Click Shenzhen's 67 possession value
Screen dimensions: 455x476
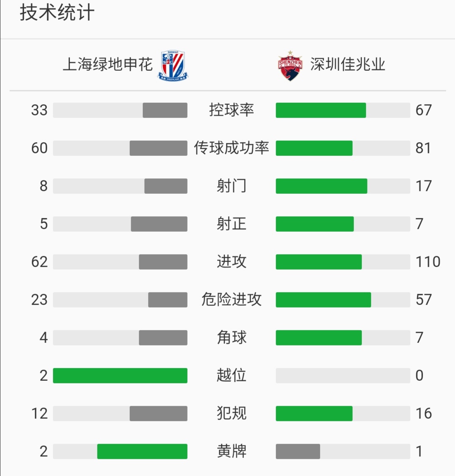click(423, 110)
